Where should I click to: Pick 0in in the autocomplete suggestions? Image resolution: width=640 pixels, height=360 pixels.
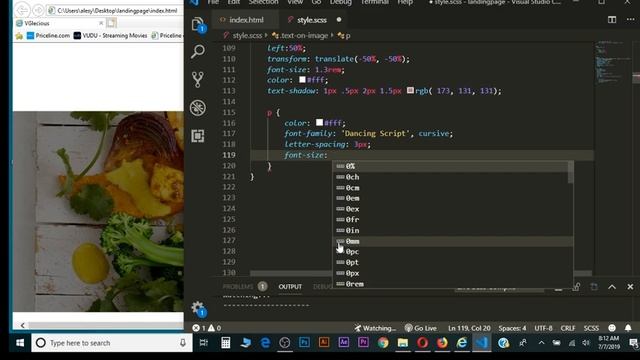point(451,230)
